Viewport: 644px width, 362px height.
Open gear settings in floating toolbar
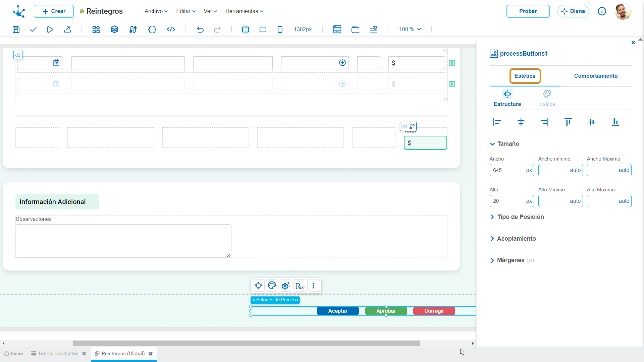(x=286, y=286)
